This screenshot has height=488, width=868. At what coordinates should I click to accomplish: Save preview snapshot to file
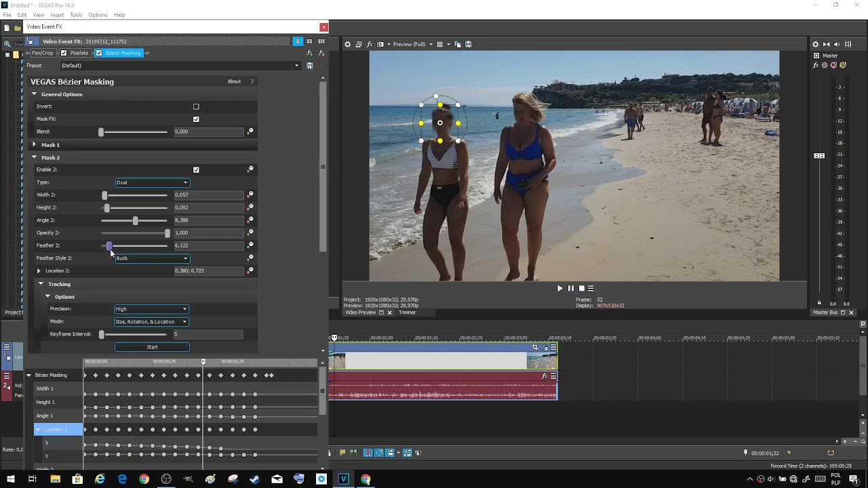468,44
